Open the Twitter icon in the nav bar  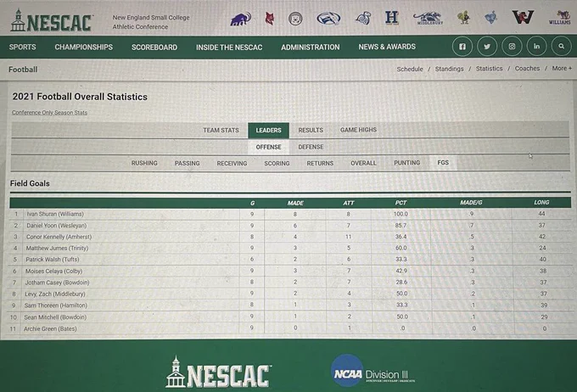pos(487,47)
